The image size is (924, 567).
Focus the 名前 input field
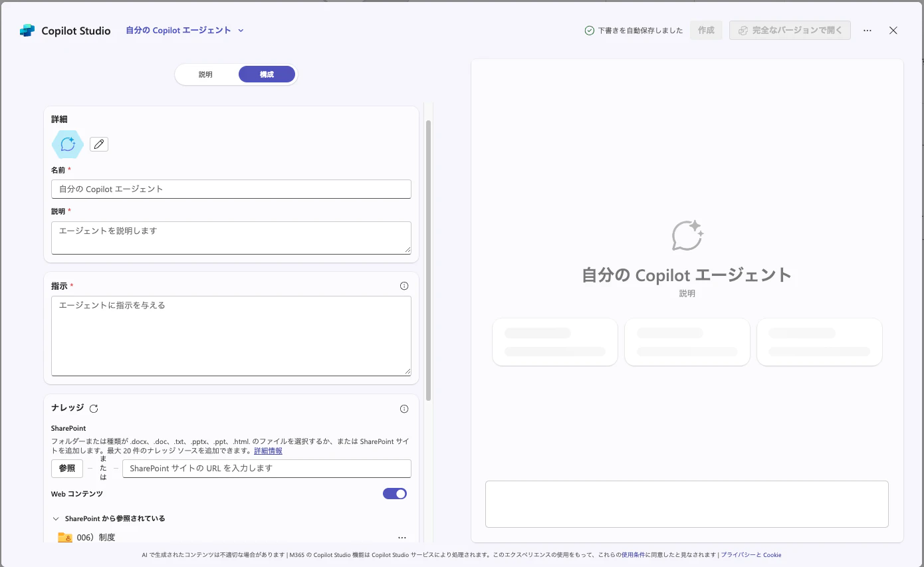coord(231,189)
